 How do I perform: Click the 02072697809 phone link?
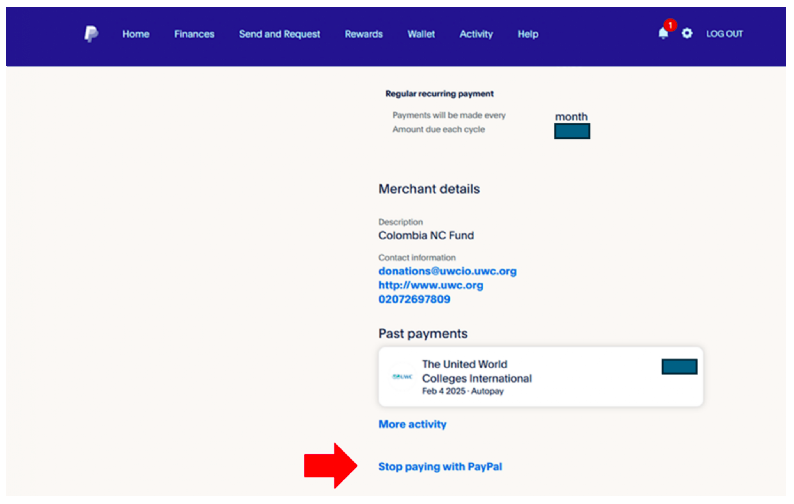pyautogui.click(x=414, y=299)
